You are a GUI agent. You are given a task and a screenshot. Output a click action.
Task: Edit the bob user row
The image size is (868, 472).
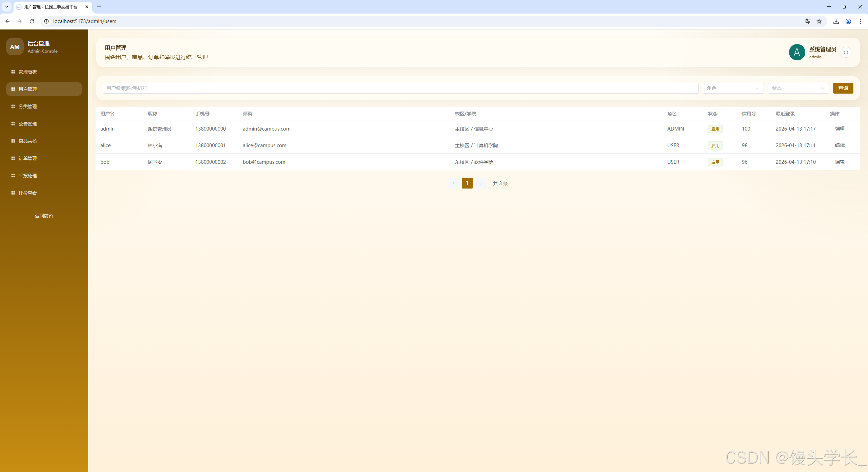pos(840,162)
